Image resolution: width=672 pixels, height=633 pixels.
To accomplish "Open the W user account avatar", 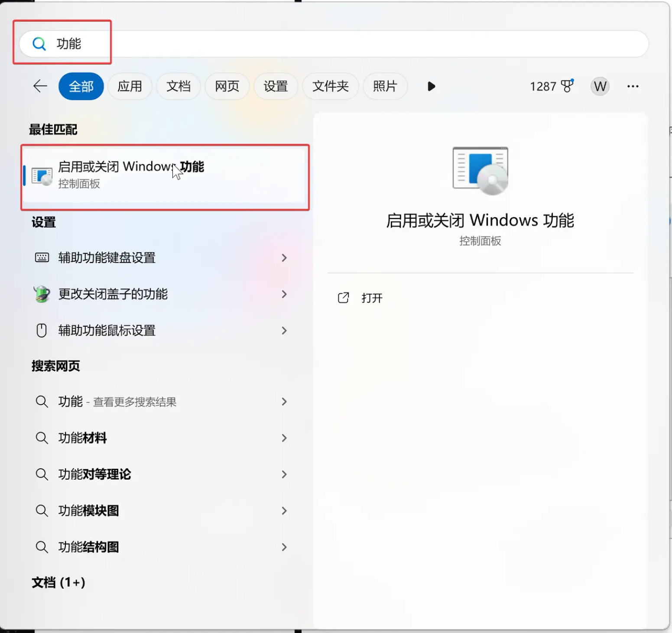I will coord(600,86).
